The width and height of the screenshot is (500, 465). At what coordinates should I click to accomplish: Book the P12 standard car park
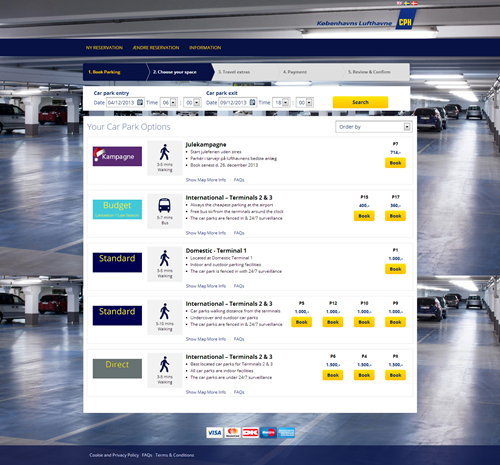(x=333, y=322)
